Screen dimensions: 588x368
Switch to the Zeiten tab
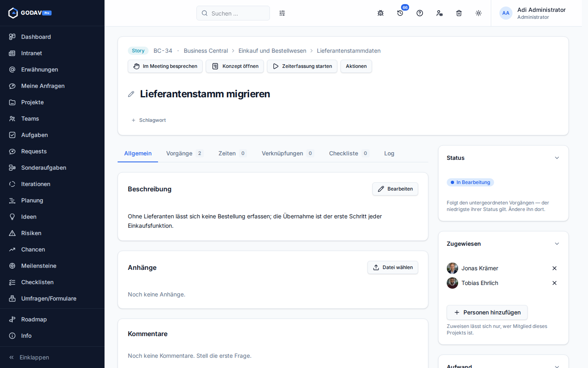(x=232, y=153)
